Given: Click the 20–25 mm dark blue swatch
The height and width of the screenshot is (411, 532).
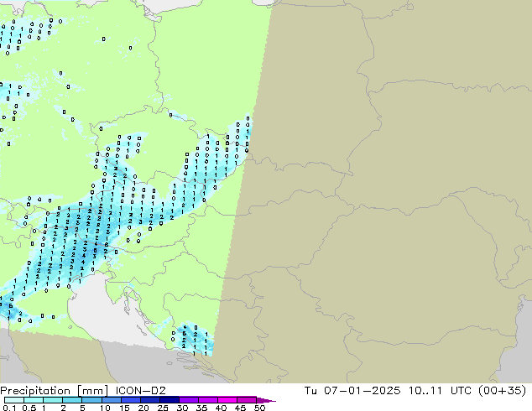Looking at the screenshot, I should point(149,400).
